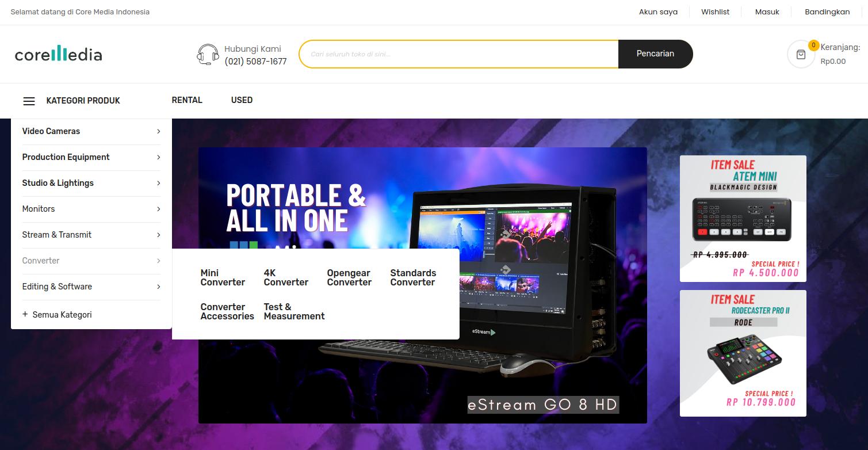
Task: Open the USED menu
Action: pos(242,100)
